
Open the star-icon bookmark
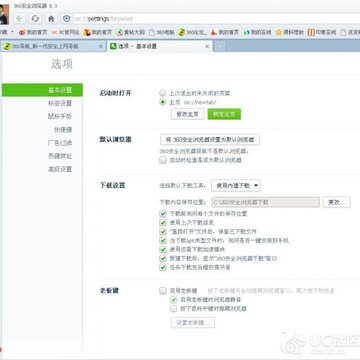[x=289, y=32]
